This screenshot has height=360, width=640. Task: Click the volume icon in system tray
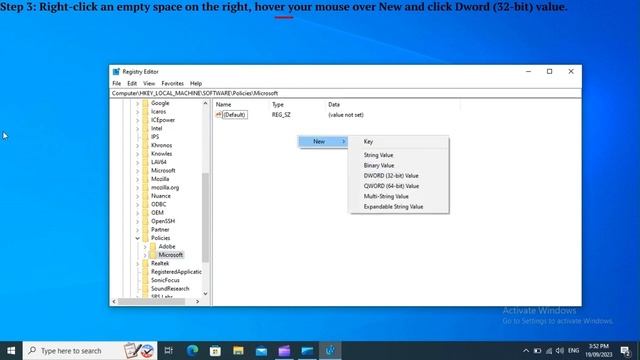(x=560, y=351)
